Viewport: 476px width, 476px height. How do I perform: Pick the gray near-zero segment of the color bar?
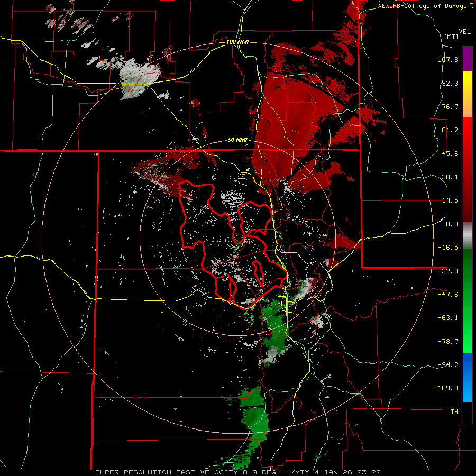(467, 235)
